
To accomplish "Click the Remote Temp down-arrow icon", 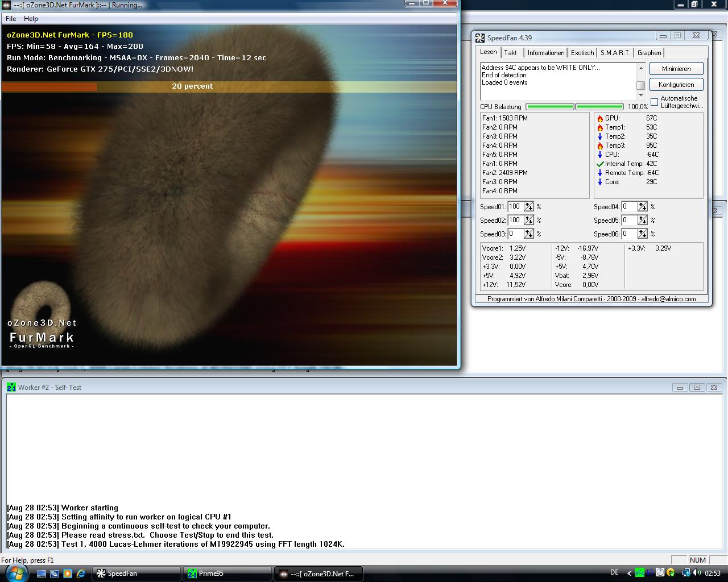I will (600, 173).
